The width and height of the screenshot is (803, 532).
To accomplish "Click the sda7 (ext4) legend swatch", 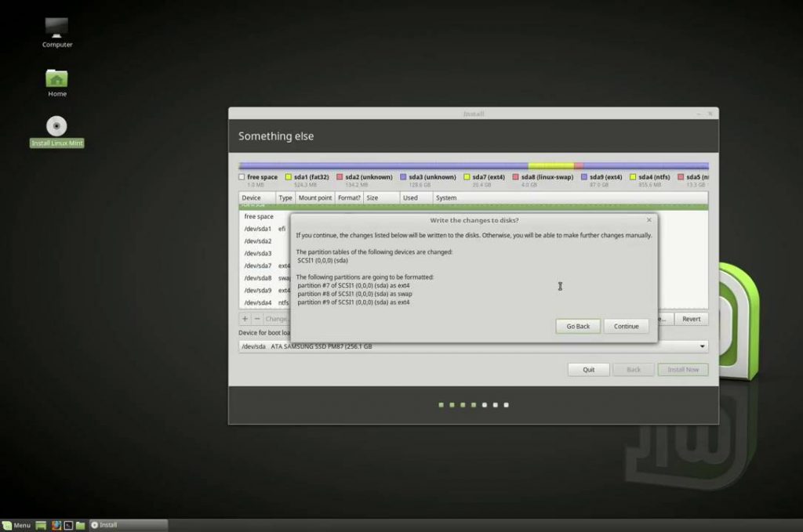I will pos(467,177).
